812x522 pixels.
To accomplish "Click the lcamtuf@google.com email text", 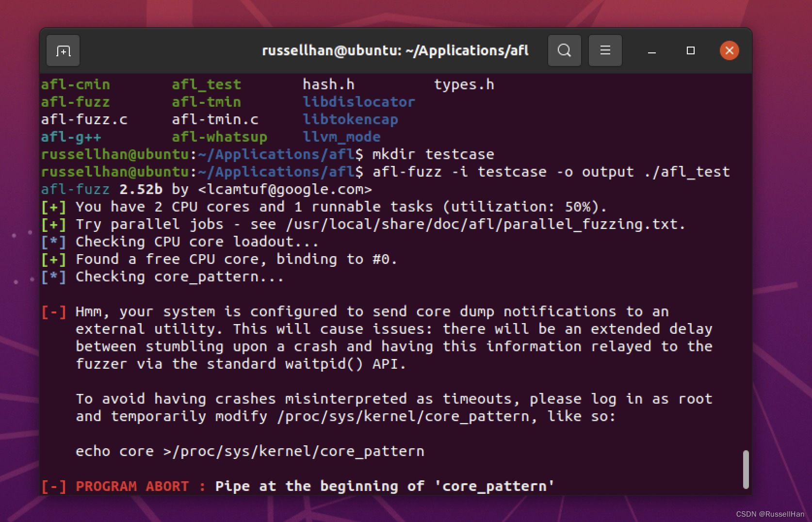I will 285,189.
